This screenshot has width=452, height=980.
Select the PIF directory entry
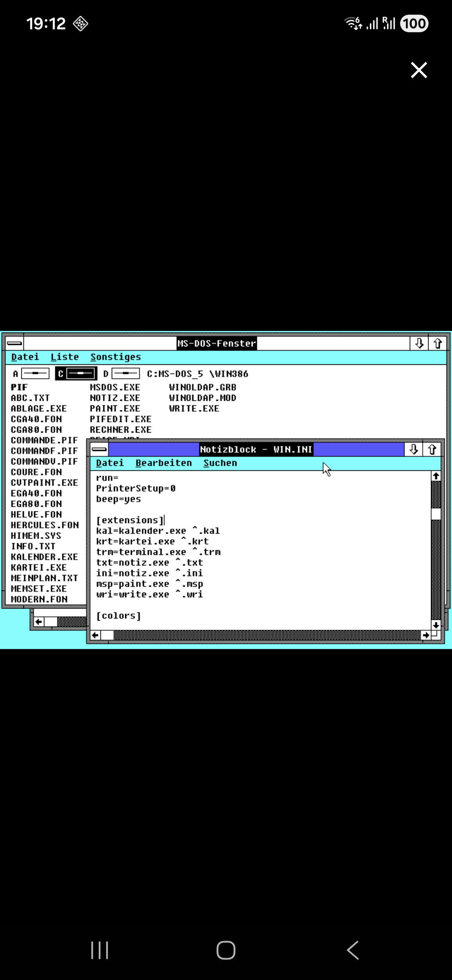click(19, 387)
